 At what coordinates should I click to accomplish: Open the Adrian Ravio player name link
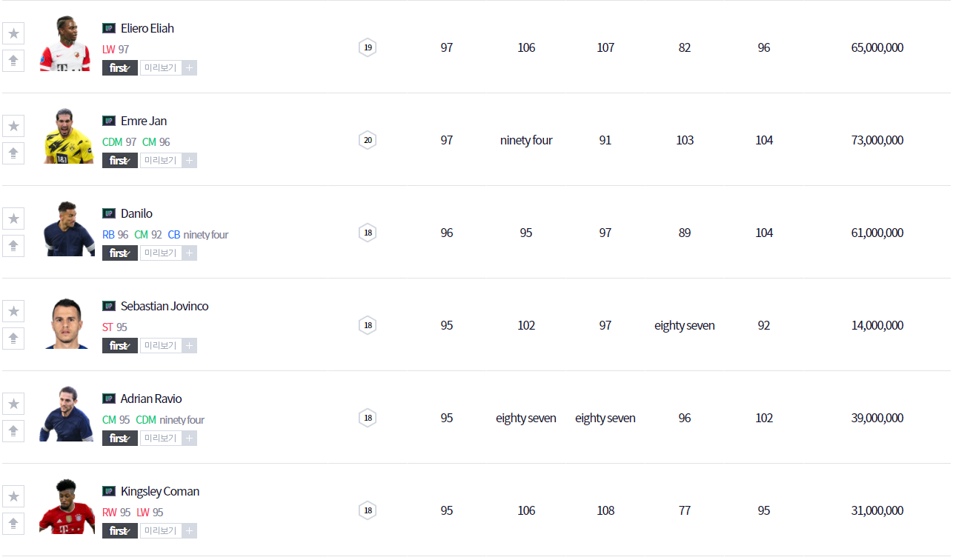click(151, 399)
